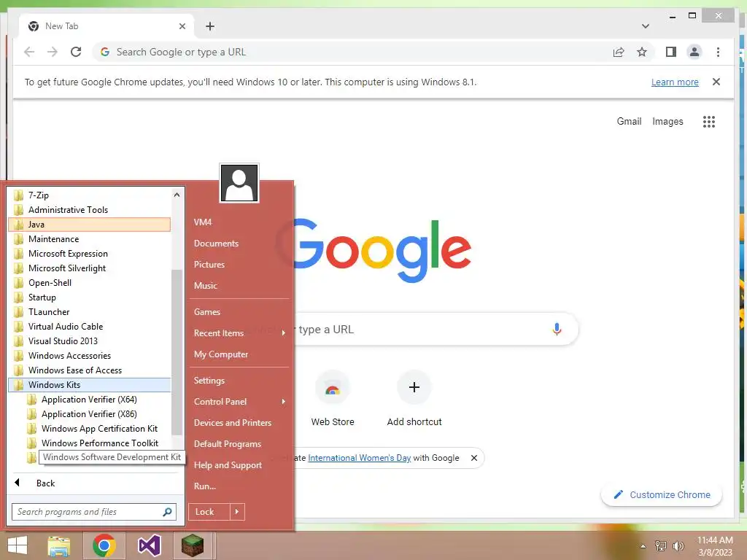Open the Administrative Tools folder
The width and height of the screenshot is (747, 560).
coord(90,210)
